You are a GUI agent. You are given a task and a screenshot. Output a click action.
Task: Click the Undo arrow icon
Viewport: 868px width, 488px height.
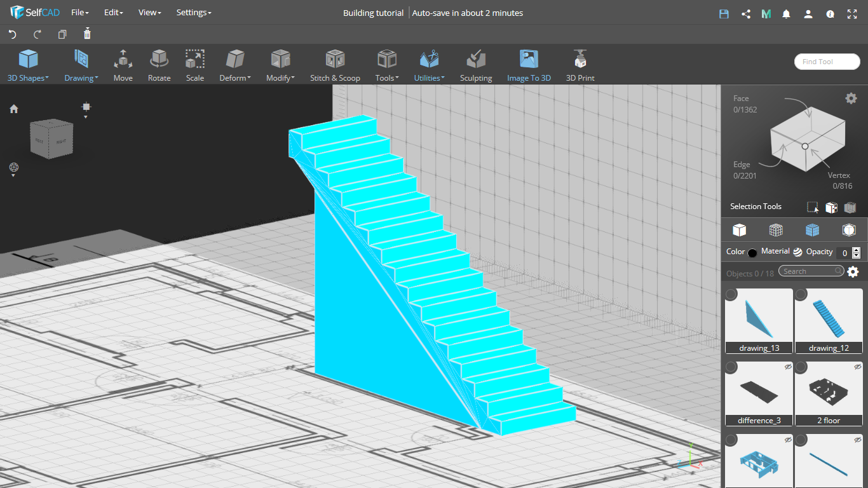click(12, 34)
